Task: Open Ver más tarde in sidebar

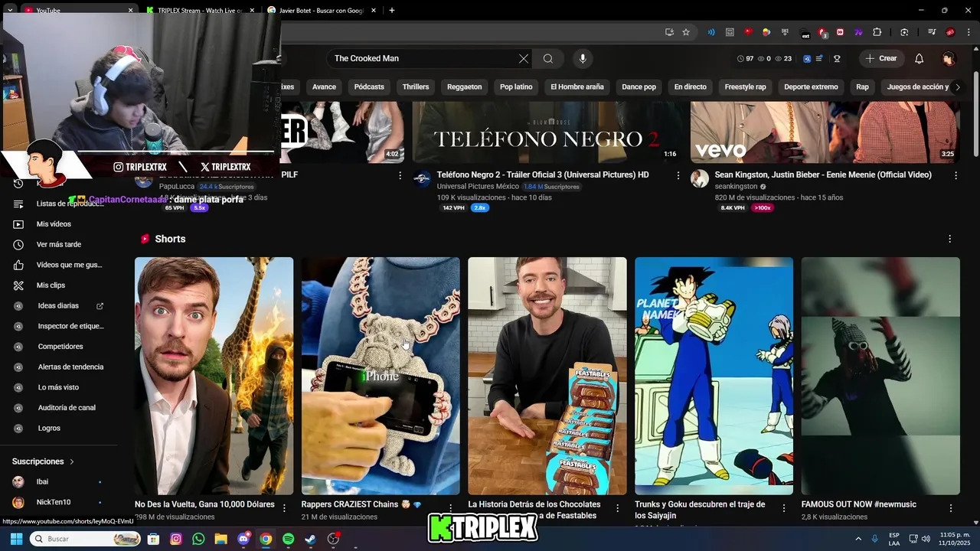Action: point(58,244)
